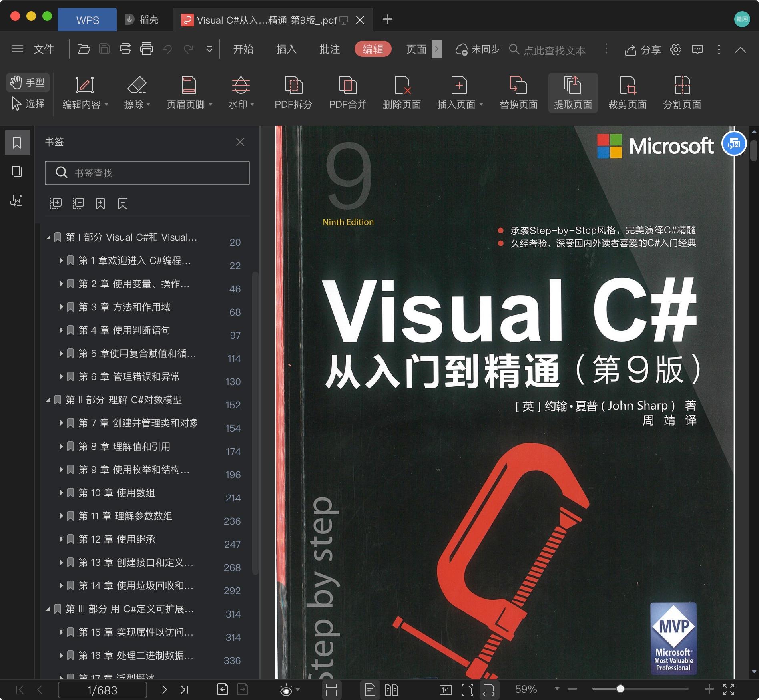Adjust the zoom slider handle
The height and width of the screenshot is (700, 759).
point(620,689)
